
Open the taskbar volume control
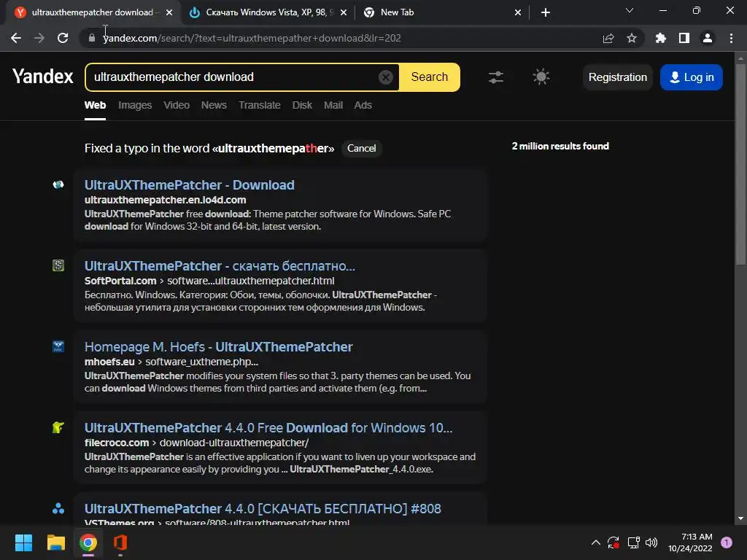pos(651,542)
